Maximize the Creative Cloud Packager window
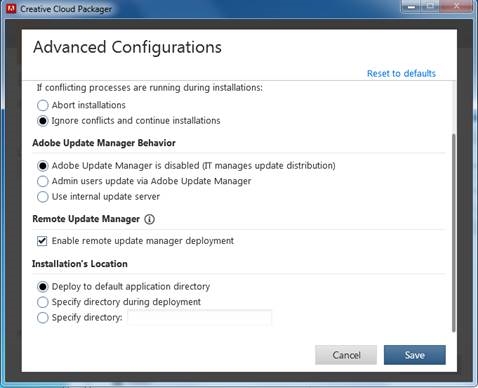The image size is (478, 388). [430, 6]
